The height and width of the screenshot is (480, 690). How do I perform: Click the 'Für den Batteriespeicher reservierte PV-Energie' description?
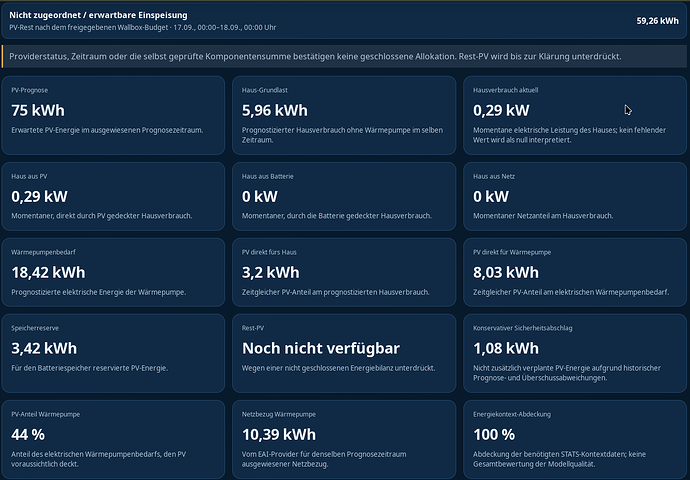pyautogui.click(x=89, y=368)
